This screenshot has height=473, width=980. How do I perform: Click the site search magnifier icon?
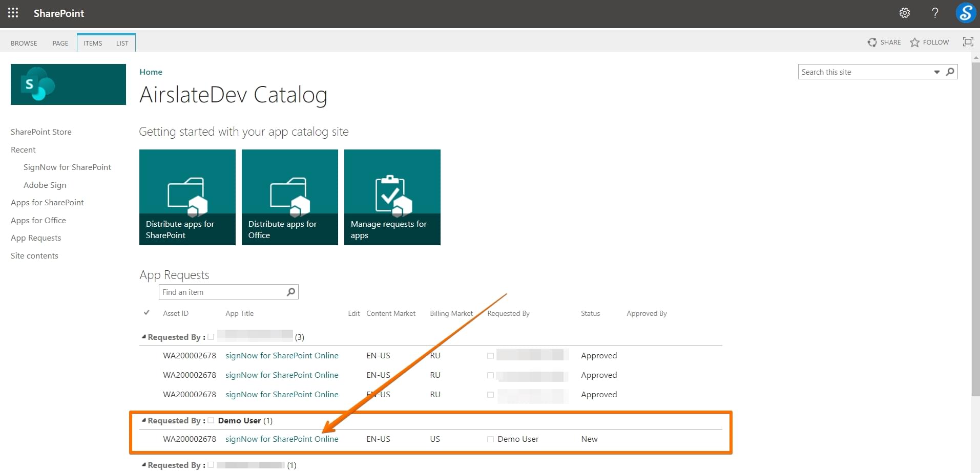950,72
